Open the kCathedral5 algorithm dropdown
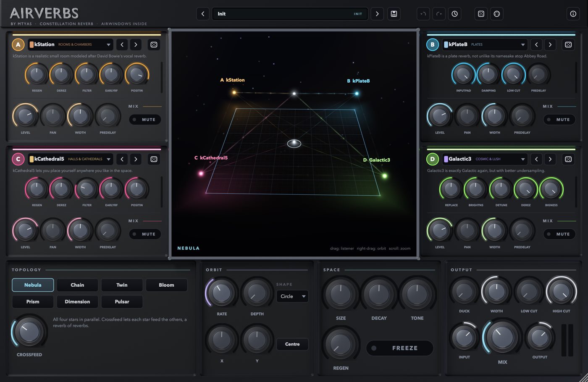The image size is (588, 382). click(x=70, y=159)
